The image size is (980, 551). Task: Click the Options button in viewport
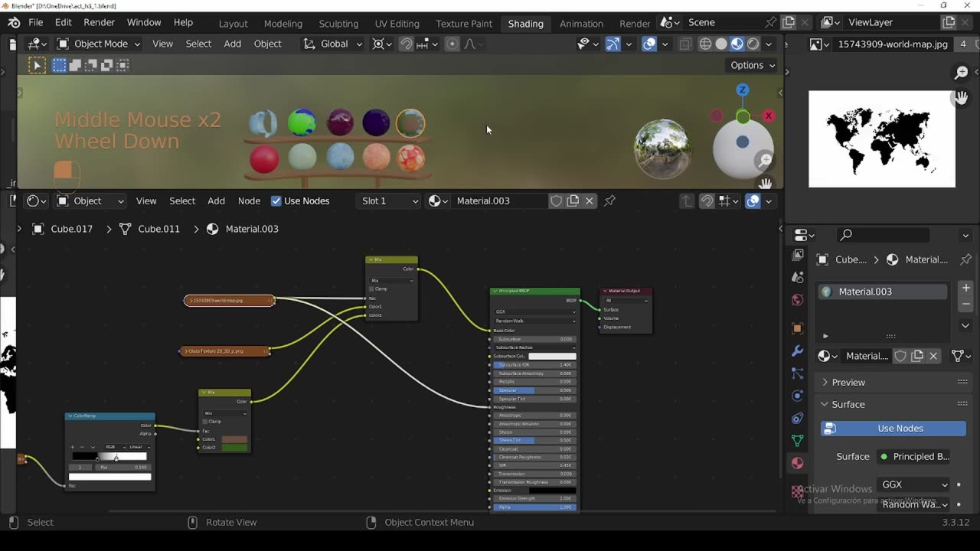point(752,65)
